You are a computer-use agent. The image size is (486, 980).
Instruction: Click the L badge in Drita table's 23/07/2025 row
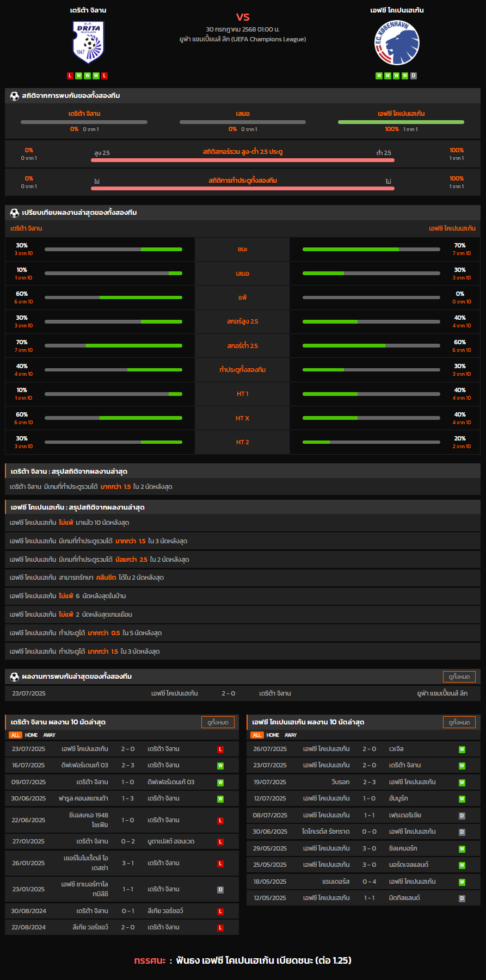(x=220, y=749)
